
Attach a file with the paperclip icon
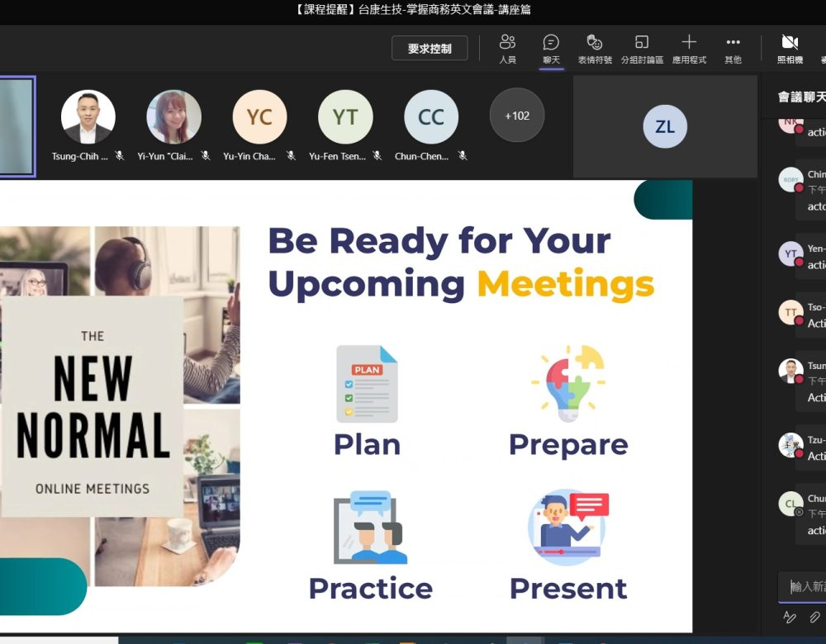pos(814,617)
